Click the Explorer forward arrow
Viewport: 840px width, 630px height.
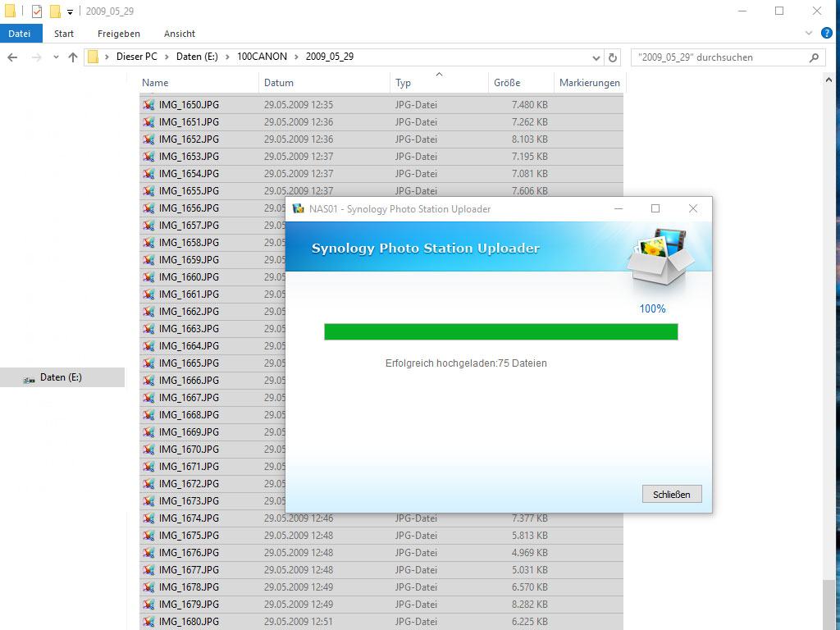36,57
